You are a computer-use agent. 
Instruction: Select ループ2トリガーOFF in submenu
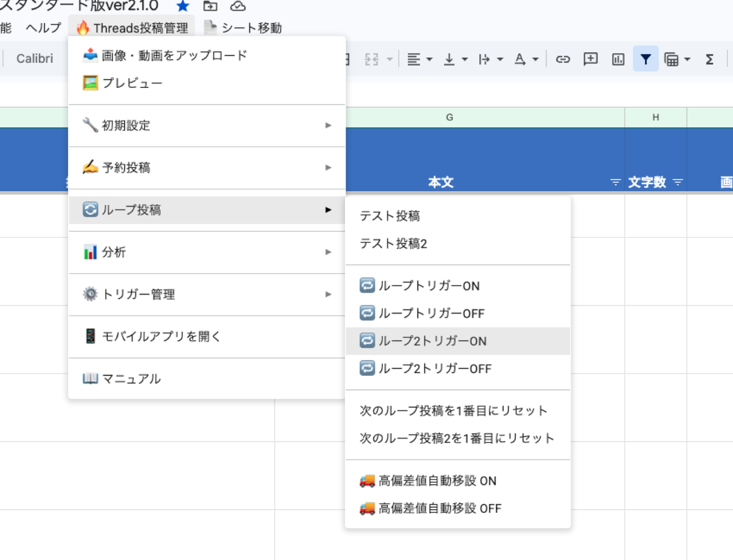pos(458,369)
